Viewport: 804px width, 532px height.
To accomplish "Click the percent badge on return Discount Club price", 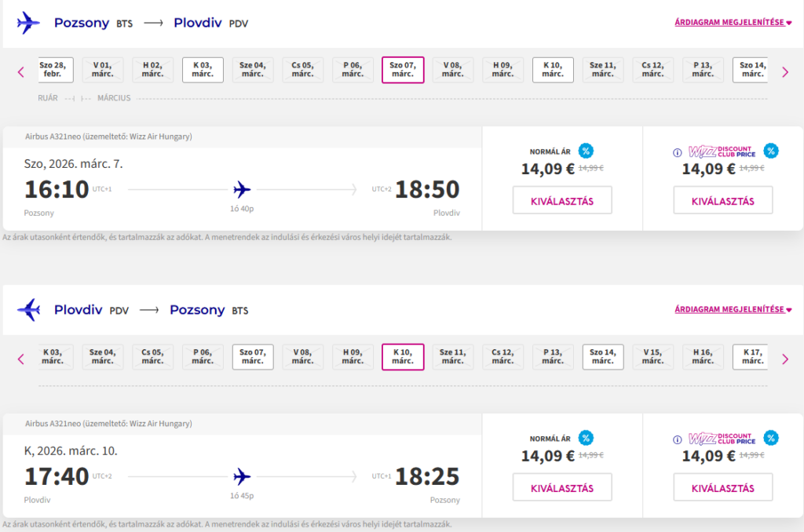I will coord(771,438).
